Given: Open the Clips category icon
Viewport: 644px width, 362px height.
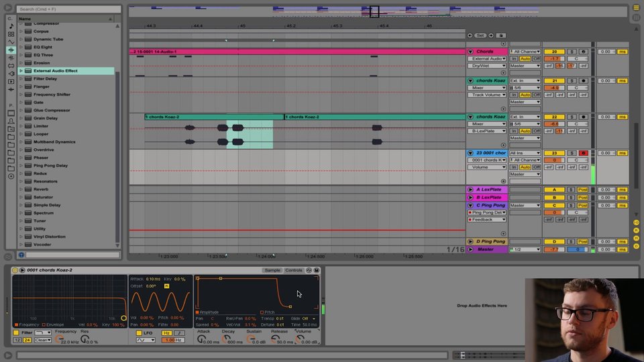Looking at the screenshot, I should (11, 81).
